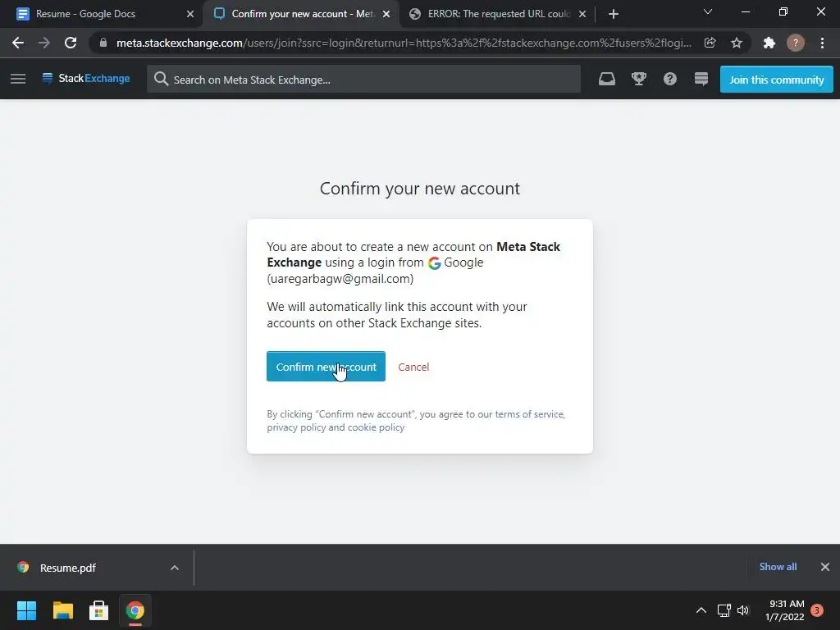Open the Windows Start menu
The width and height of the screenshot is (840, 630).
point(26,610)
